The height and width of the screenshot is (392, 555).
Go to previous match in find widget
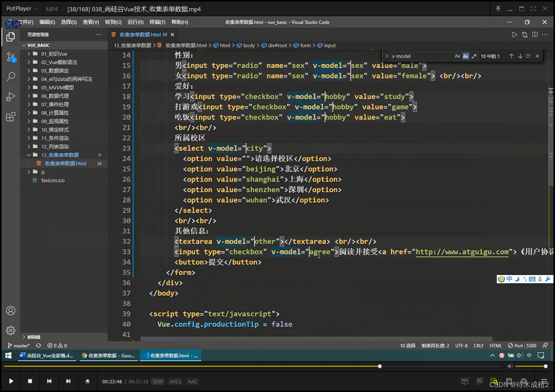(511, 56)
